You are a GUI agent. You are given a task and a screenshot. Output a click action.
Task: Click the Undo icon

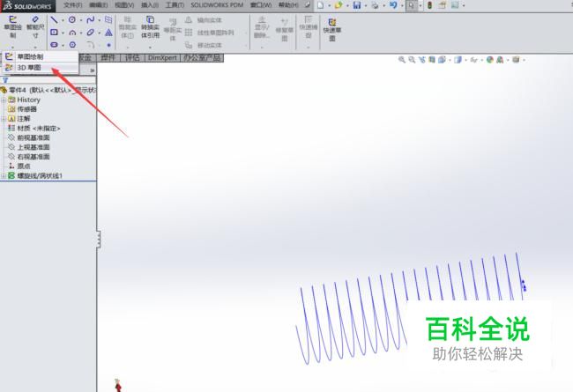point(393,5)
